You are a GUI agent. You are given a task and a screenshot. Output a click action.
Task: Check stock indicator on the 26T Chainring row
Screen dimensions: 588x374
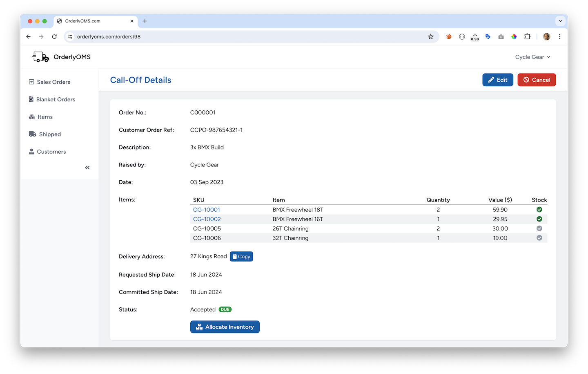pyautogui.click(x=539, y=228)
